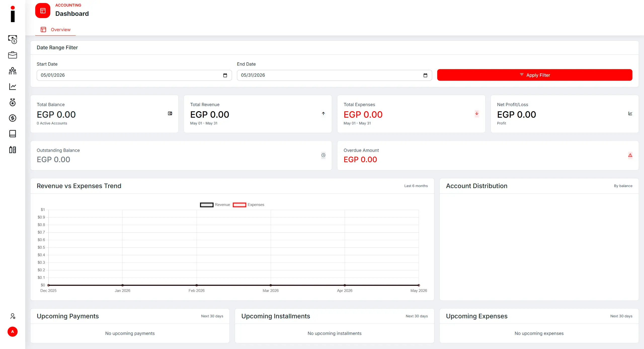
Task: Open the briefcase sidebar icon
Action: point(13,55)
